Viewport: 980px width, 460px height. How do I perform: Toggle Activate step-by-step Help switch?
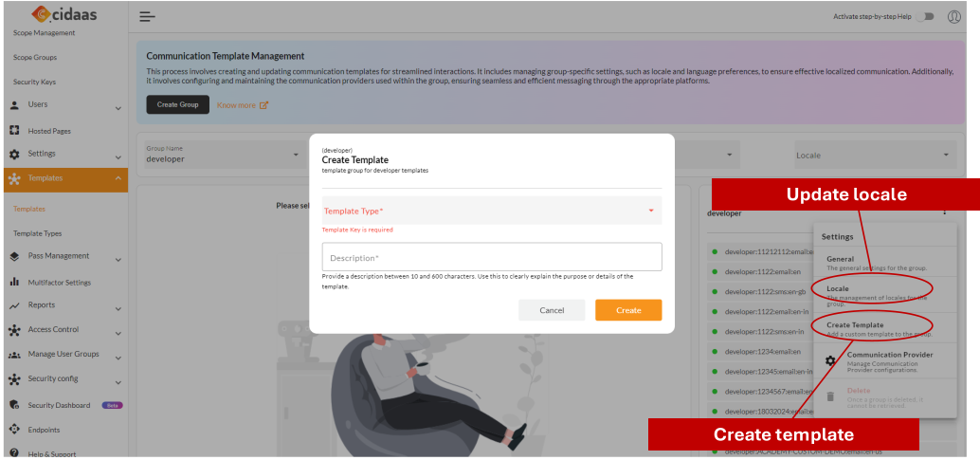[x=925, y=17]
